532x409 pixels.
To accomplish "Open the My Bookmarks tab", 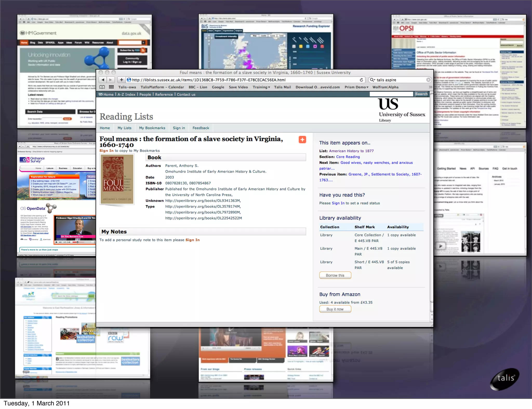I will (152, 128).
